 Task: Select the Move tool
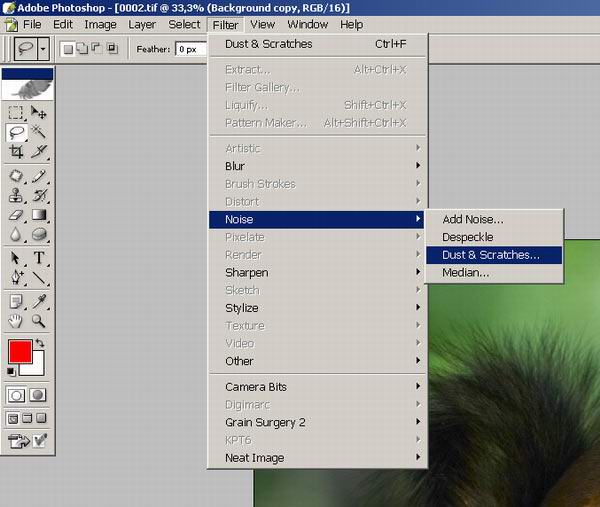coord(39,113)
